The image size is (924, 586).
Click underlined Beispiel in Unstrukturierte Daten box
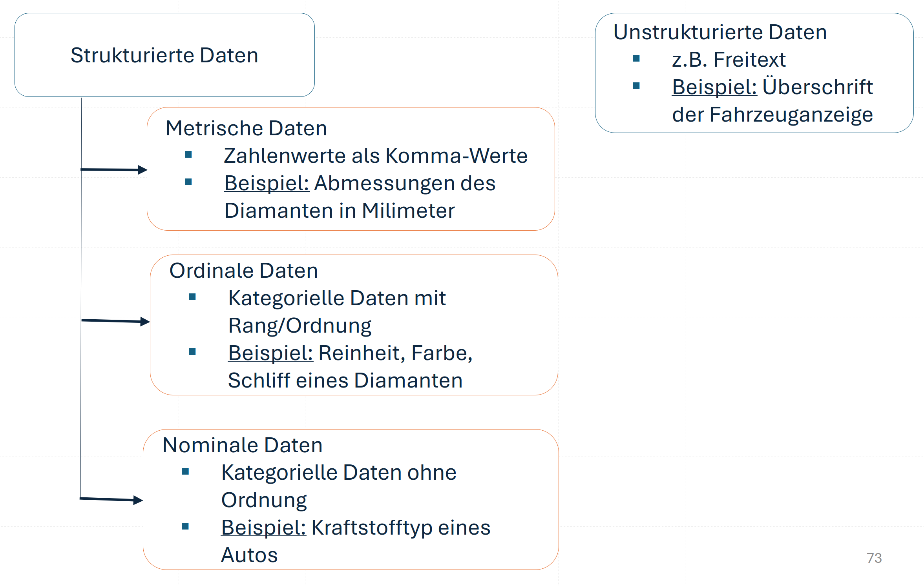pyautogui.click(x=714, y=87)
